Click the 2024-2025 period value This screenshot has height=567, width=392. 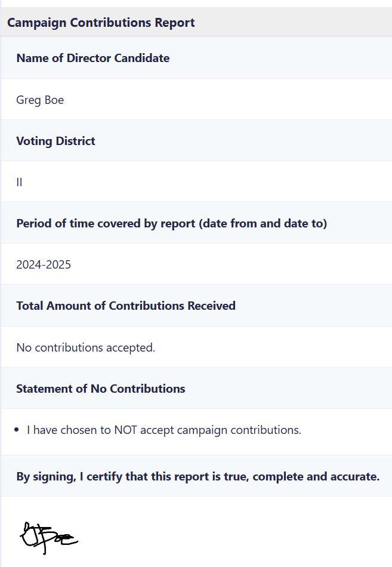(44, 264)
